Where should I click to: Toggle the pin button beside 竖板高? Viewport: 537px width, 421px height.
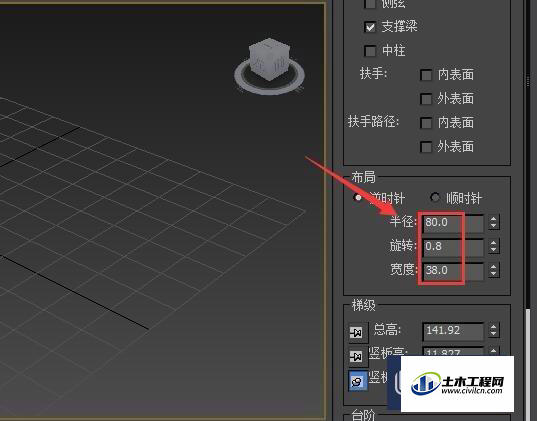358,357
